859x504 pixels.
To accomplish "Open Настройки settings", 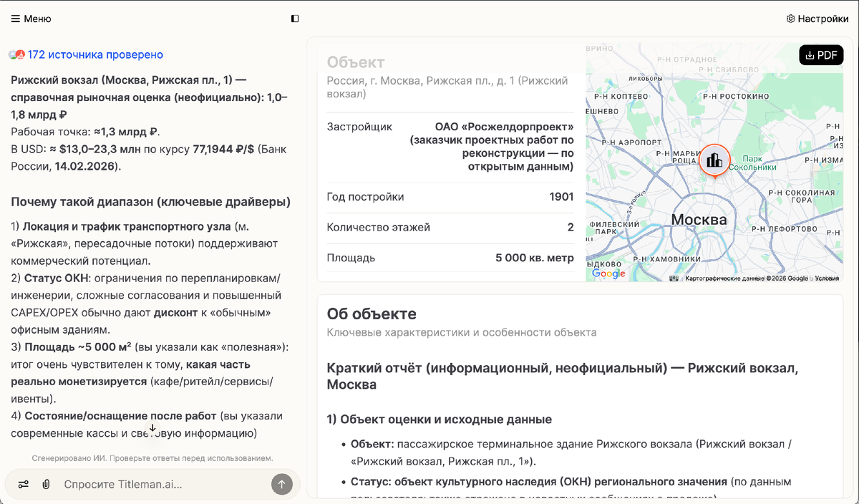I will (817, 19).
